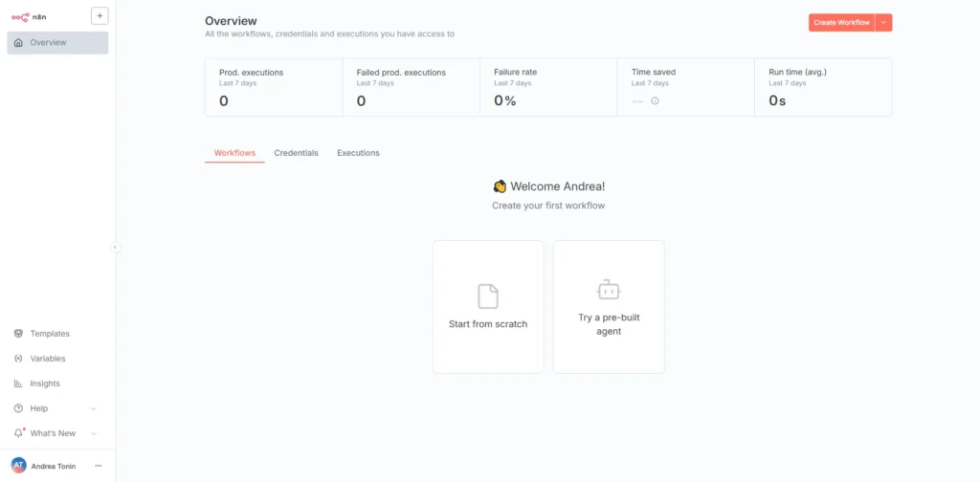This screenshot has height=482, width=980.
Task: Choose the Start from scratch card
Action: 488,307
